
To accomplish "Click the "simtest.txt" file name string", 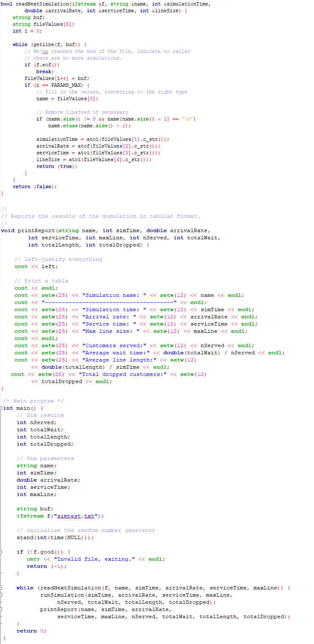I will pos(75,516).
